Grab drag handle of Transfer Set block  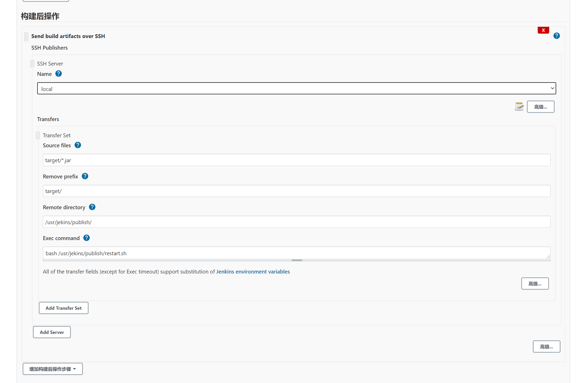tap(38, 135)
